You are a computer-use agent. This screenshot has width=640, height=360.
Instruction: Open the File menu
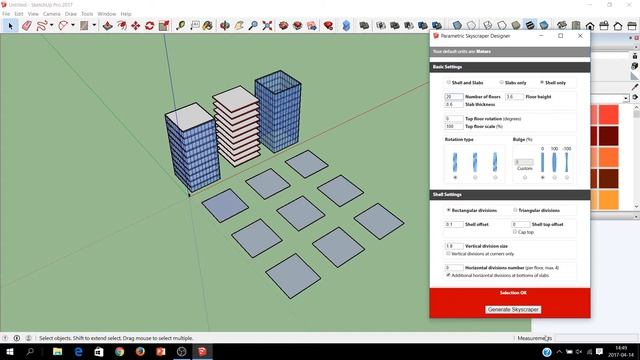pyautogui.click(x=6, y=14)
